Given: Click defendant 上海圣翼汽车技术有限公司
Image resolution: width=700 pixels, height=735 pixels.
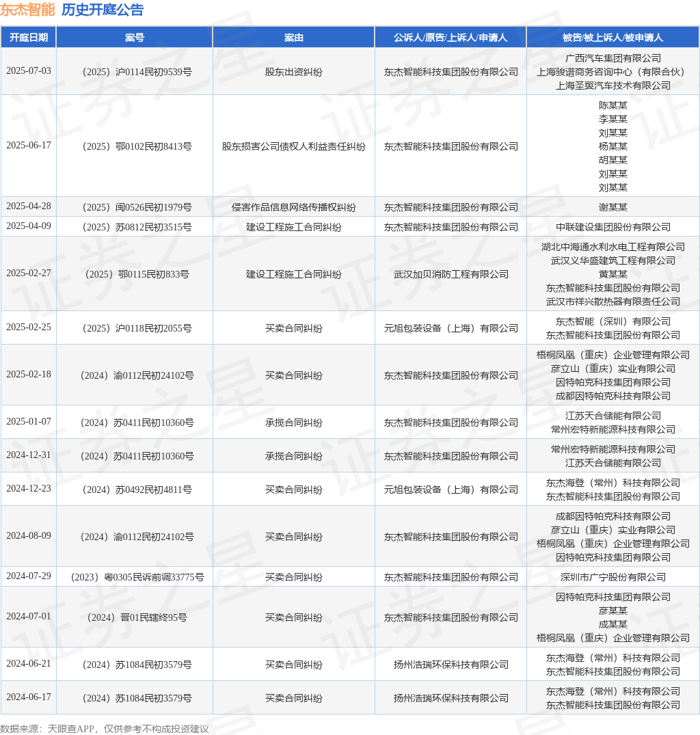Looking at the screenshot, I should pyautogui.click(x=613, y=85).
